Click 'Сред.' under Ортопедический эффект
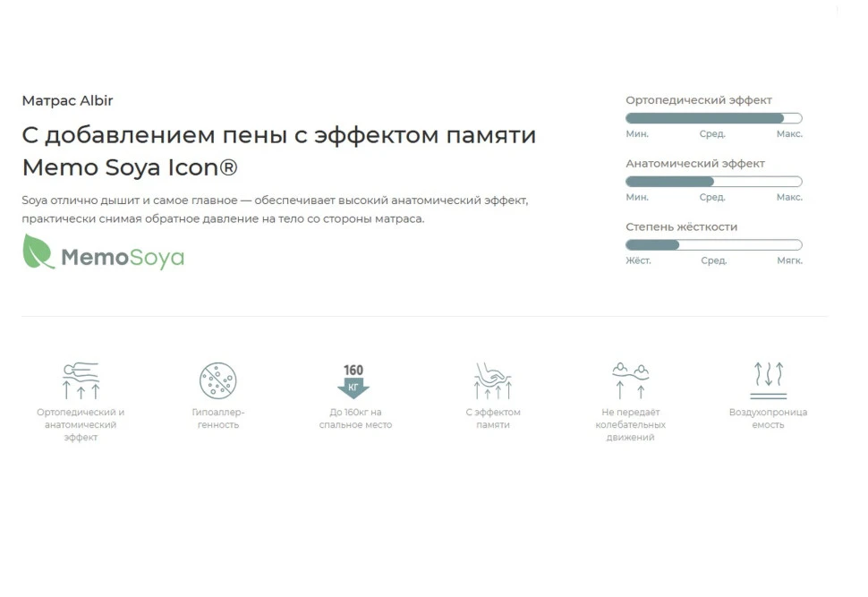The height and width of the screenshot is (597, 868). (x=712, y=134)
